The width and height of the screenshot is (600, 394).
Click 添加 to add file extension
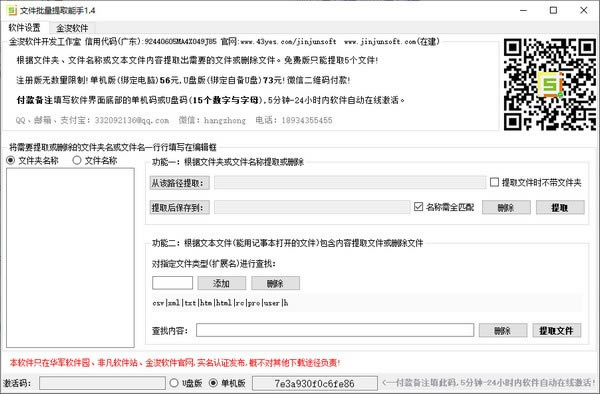point(222,283)
